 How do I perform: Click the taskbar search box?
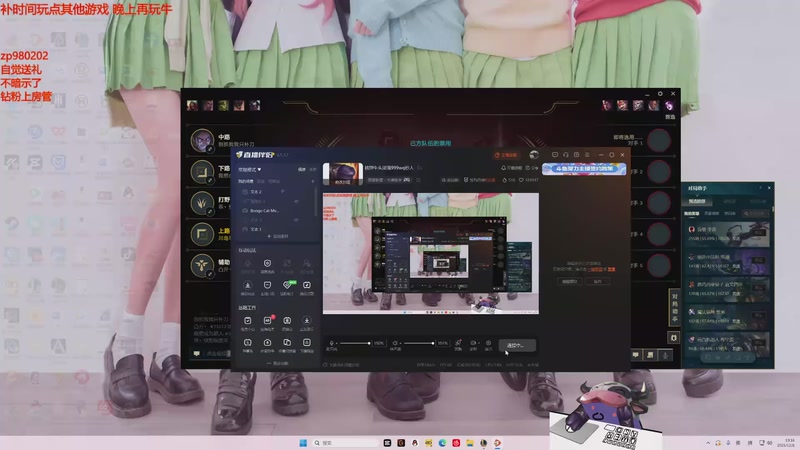click(345, 443)
